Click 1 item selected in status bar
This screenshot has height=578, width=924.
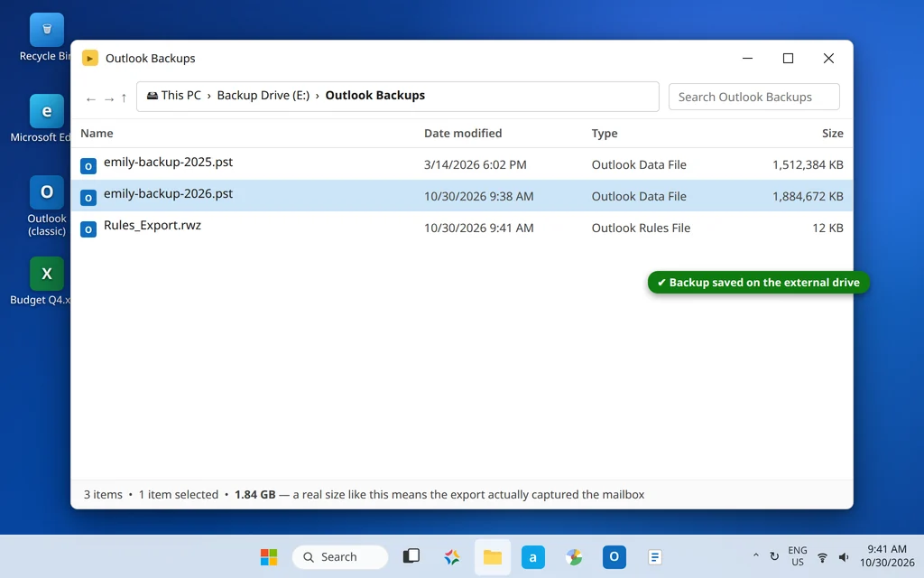tap(178, 495)
